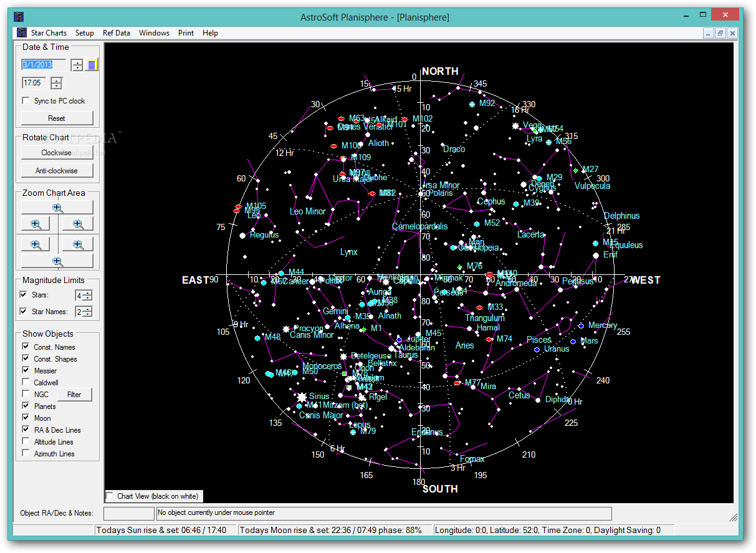The height and width of the screenshot is (553, 756).
Task: Select the Jupiter planet marker
Action: click(400, 340)
